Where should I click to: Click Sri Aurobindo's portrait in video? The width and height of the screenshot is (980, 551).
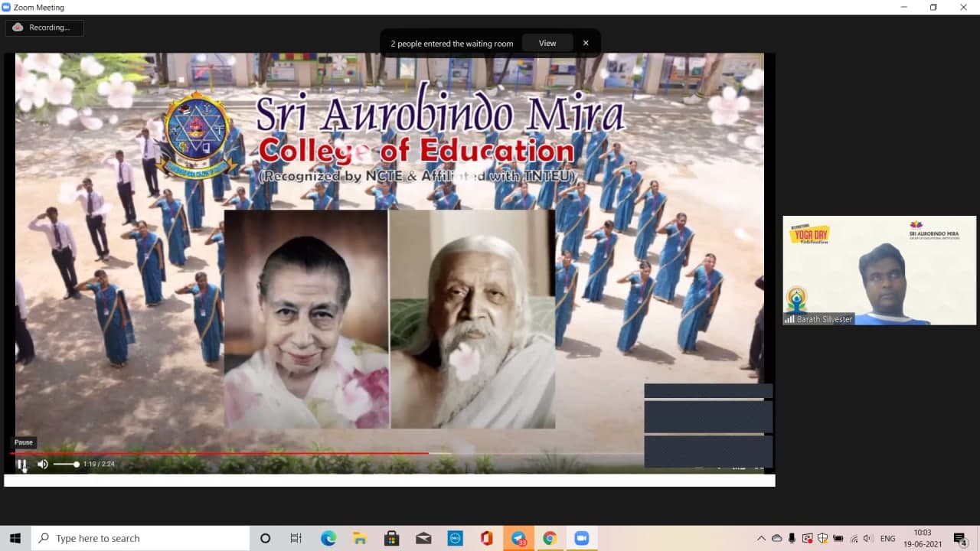pos(472,319)
